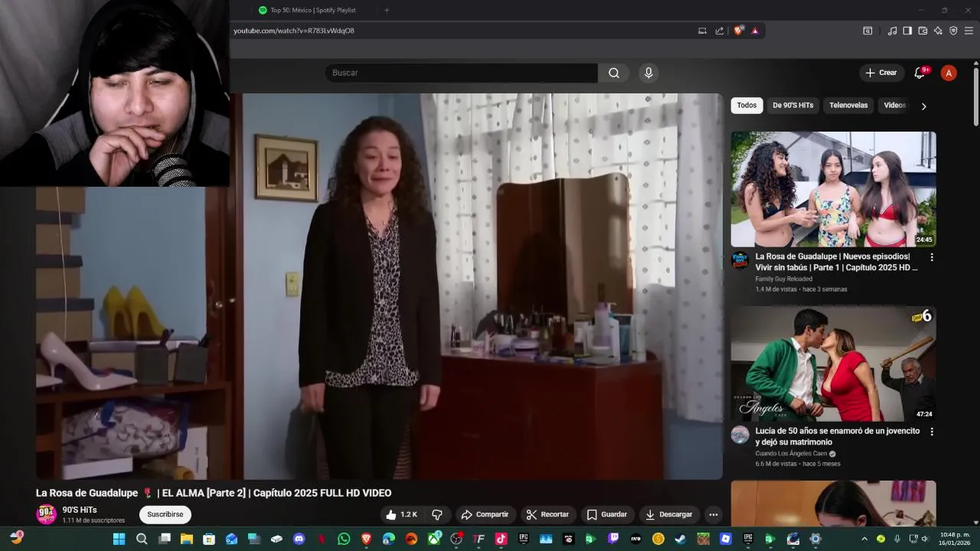This screenshot has width=980, height=551.
Task: Share page using address bar share icon
Action: pos(720,31)
